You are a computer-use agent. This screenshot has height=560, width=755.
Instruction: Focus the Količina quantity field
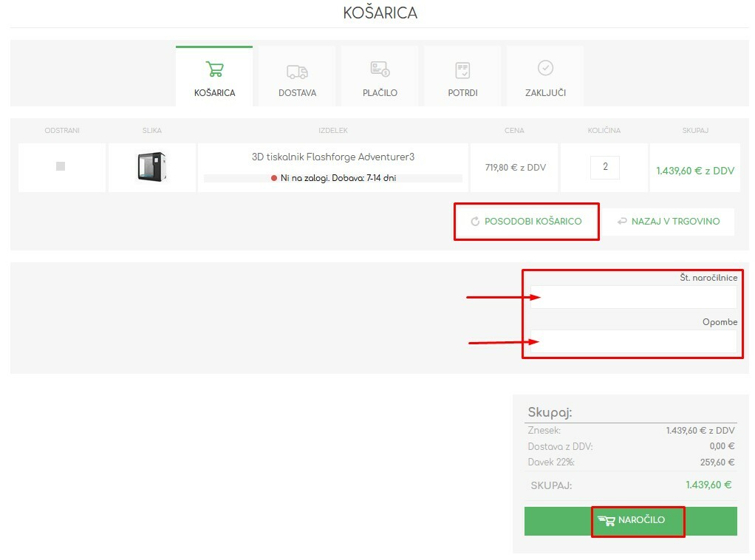pyautogui.click(x=604, y=167)
